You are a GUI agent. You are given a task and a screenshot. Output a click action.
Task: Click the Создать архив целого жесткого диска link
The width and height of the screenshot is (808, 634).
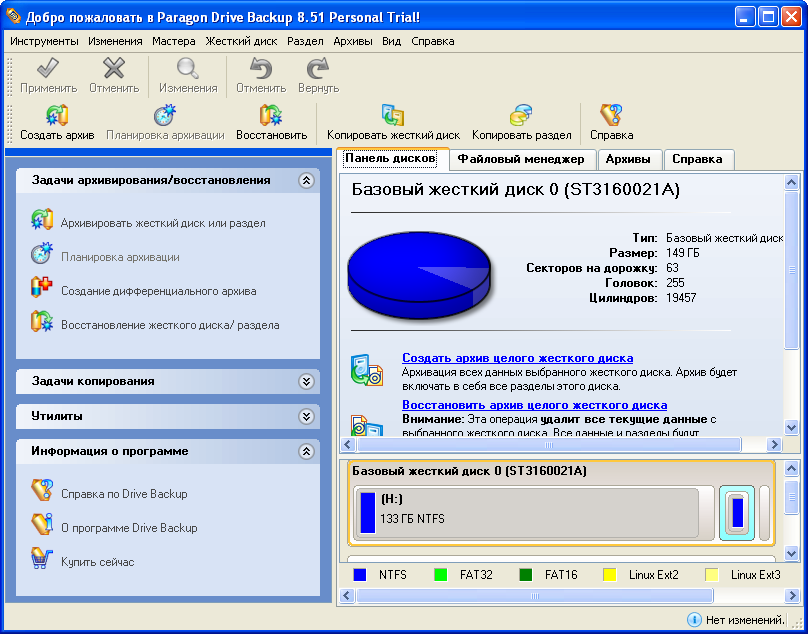(517, 358)
